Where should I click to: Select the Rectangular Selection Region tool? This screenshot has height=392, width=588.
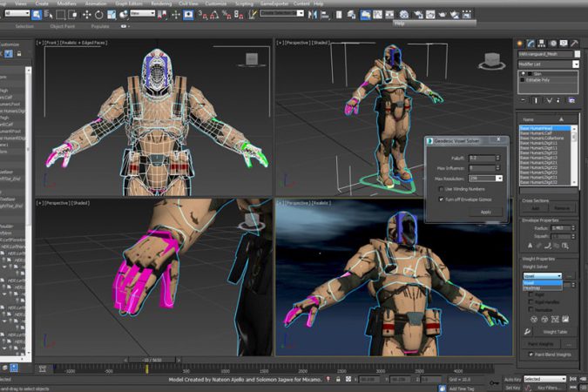pyautogui.click(x=60, y=15)
